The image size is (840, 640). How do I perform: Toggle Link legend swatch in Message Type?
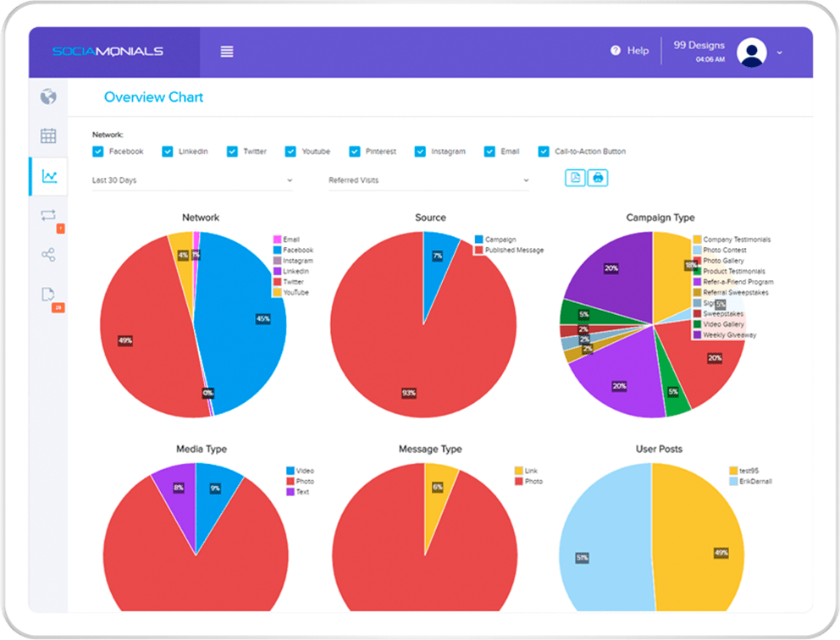(x=518, y=471)
